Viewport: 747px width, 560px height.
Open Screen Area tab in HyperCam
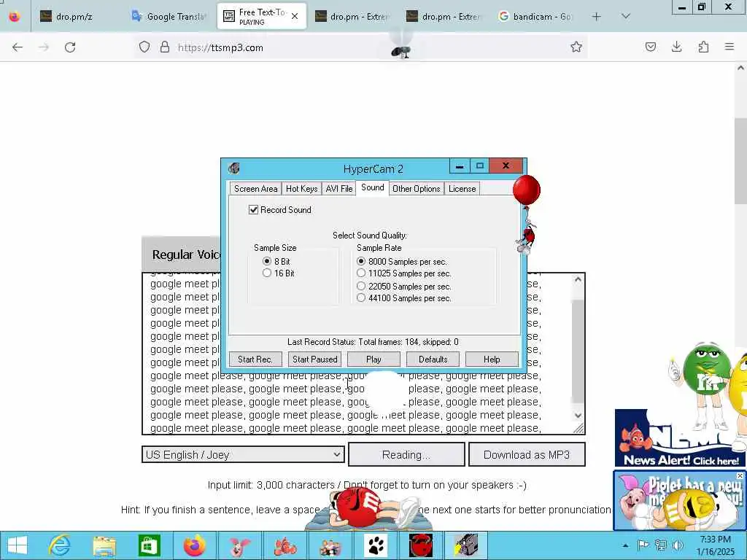tap(255, 189)
